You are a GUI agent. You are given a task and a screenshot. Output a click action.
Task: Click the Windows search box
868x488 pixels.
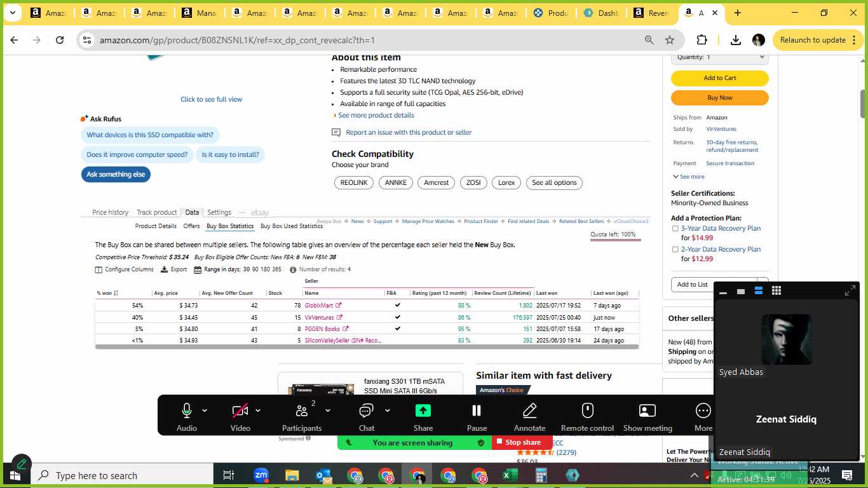(122, 475)
